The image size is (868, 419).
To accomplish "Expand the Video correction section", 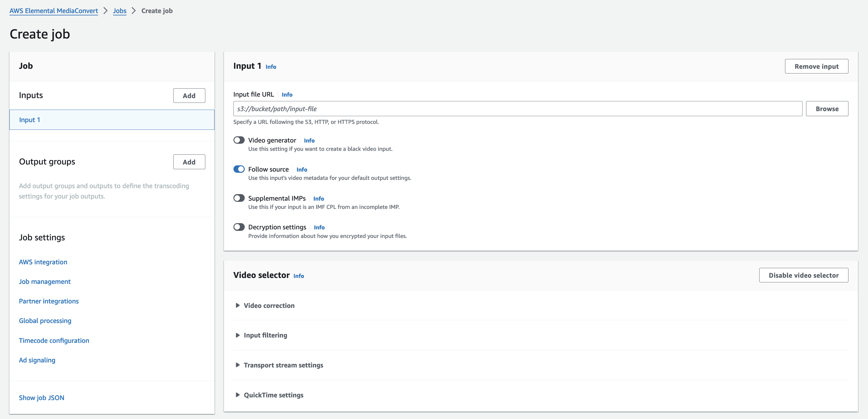I will coord(269,306).
